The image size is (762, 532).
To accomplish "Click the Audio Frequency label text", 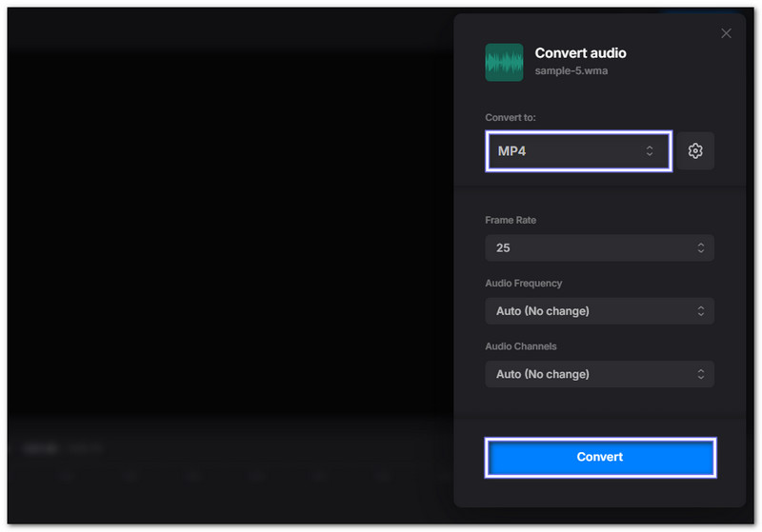I will tap(523, 284).
